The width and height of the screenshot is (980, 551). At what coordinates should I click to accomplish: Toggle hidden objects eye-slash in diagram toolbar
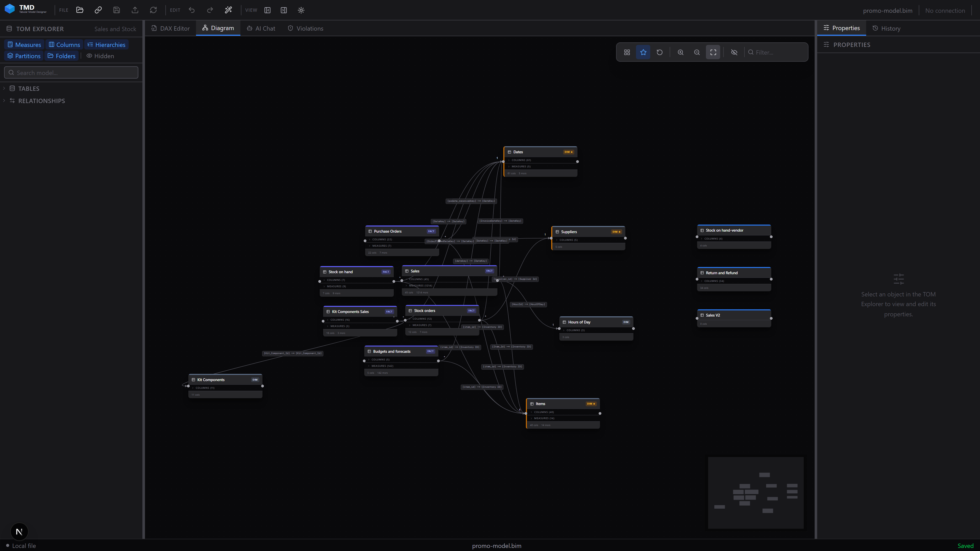734,53
